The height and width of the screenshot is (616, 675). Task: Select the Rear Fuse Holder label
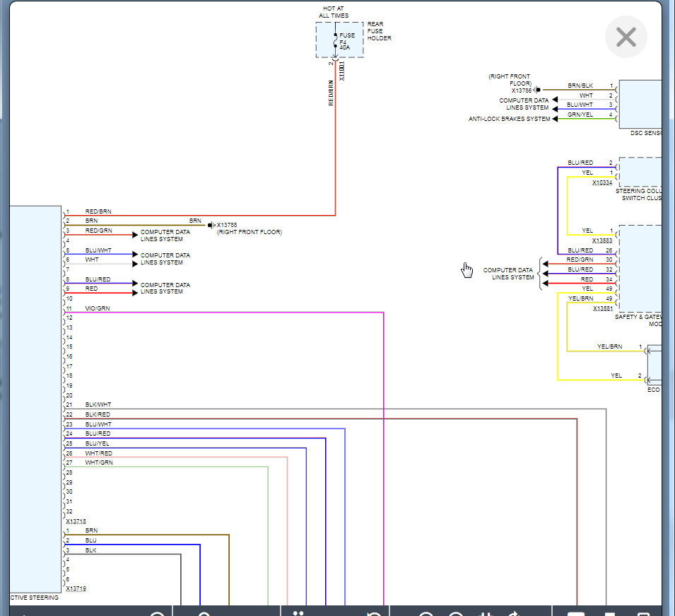tap(379, 31)
